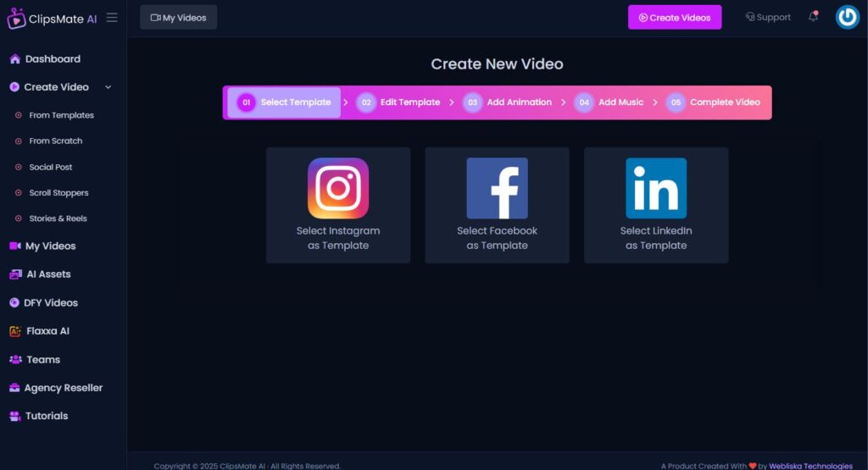
Task: Open the user profile power avatar
Action: [x=847, y=17]
